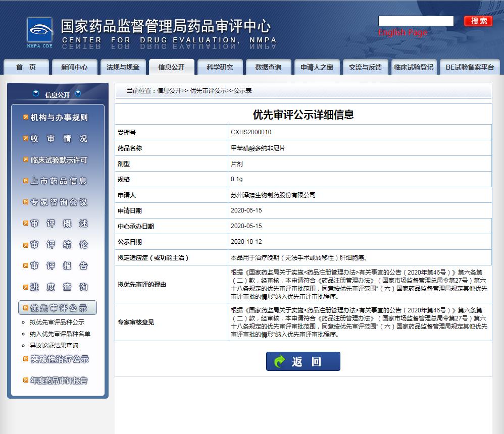Select the 信息公开 navigation tab

pyautogui.click(x=172, y=67)
